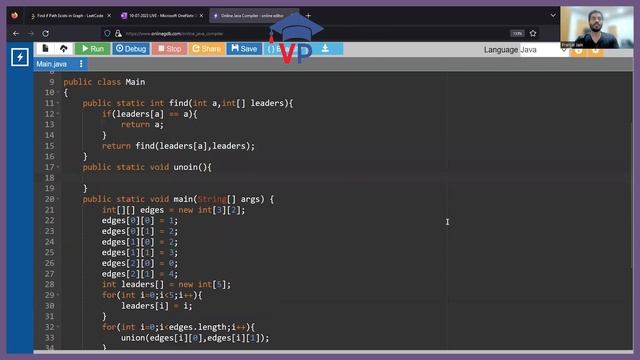The height and width of the screenshot is (360, 640).
Task: Click the OnlineGDB lightning logo icon
Action: point(20,57)
